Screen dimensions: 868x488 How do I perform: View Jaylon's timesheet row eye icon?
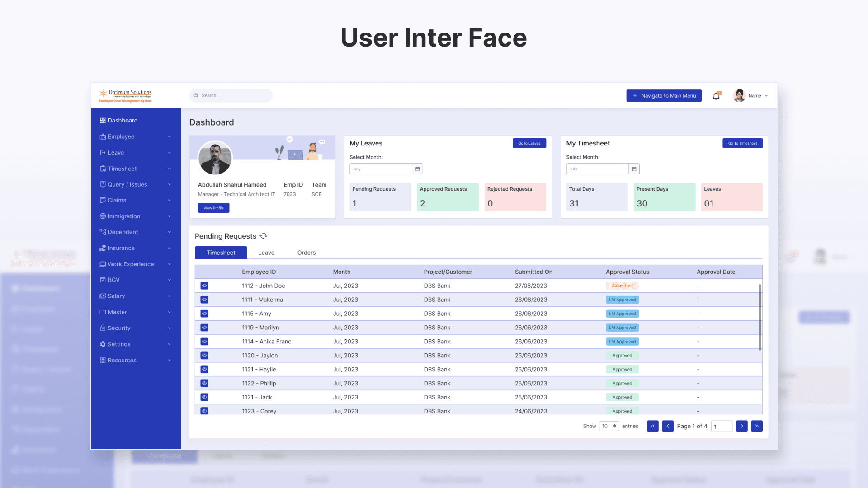click(204, 356)
